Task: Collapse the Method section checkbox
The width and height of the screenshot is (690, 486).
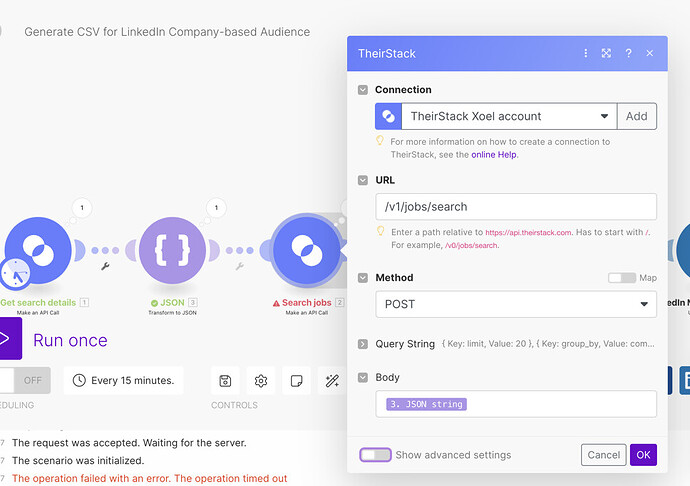Action: pos(363,278)
